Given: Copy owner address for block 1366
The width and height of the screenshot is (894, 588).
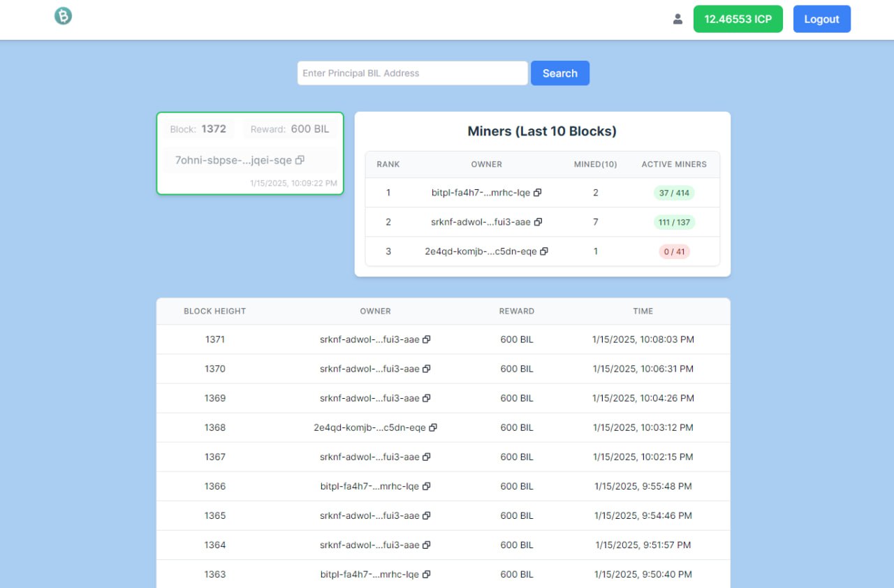Looking at the screenshot, I should coord(427,486).
